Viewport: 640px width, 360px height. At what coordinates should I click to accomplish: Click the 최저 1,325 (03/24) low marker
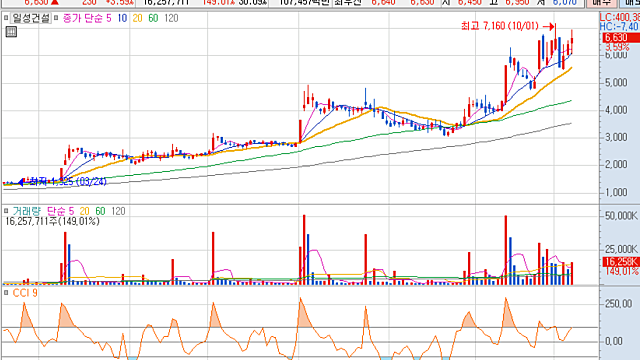68,182
